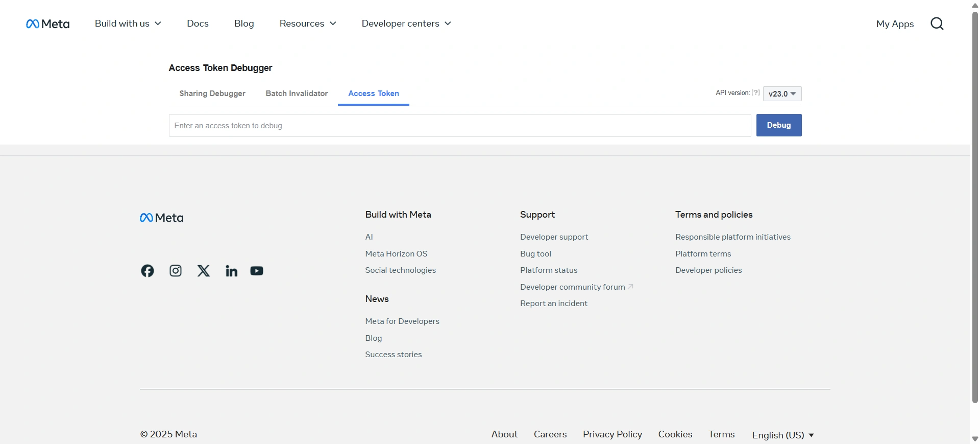Open My Apps in the header
The image size is (980, 444).
[895, 24]
